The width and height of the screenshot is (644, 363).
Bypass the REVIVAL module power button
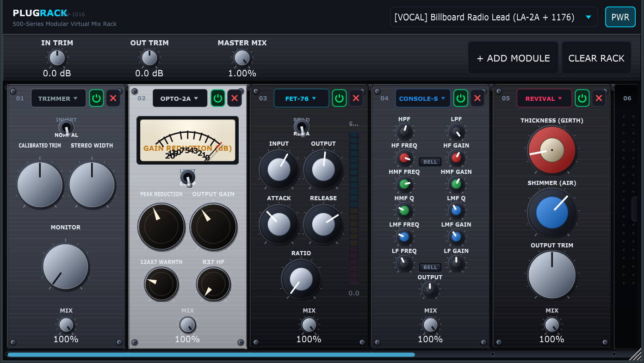(x=582, y=98)
